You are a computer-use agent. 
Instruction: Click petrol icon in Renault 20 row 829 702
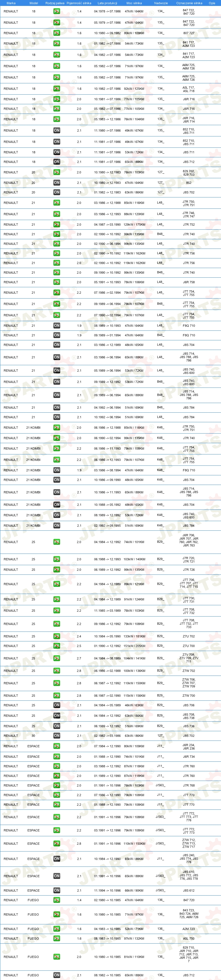click(x=57, y=172)
